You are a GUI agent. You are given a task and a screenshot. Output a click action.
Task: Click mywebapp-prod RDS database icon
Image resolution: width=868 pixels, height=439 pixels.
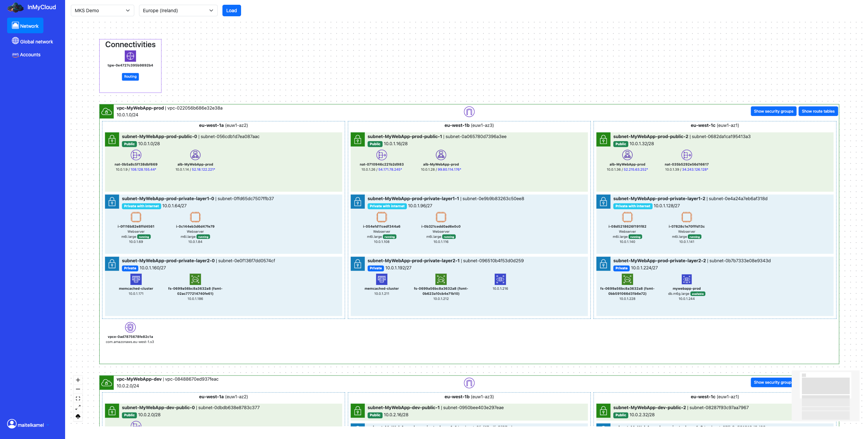click(x=687, y=279)
